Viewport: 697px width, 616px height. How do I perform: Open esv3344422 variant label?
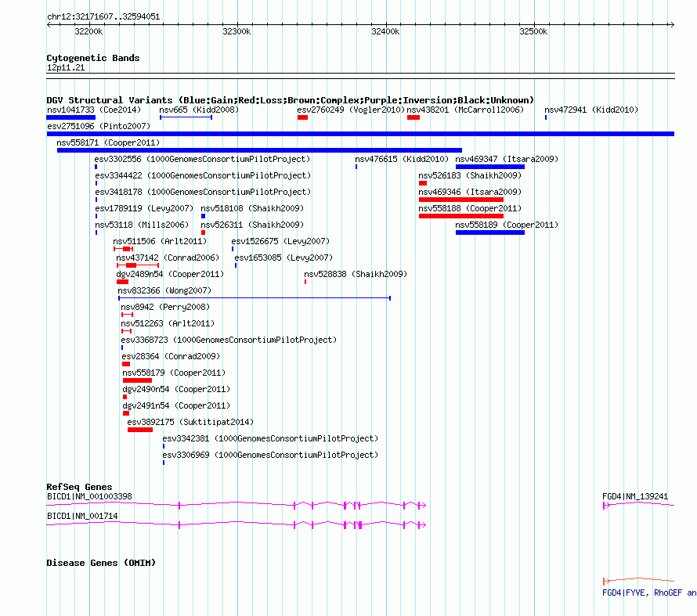click(203, 175)
